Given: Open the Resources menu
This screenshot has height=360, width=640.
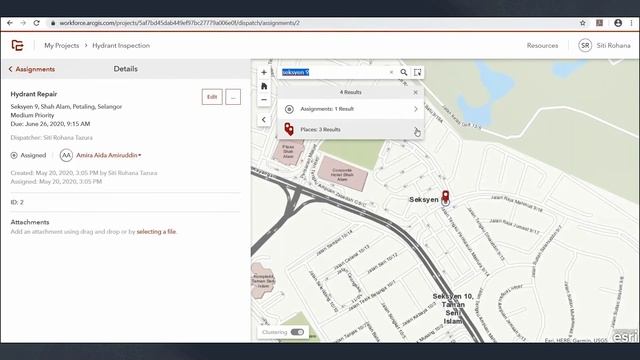Looking at the screenshot, I should 542,45.
